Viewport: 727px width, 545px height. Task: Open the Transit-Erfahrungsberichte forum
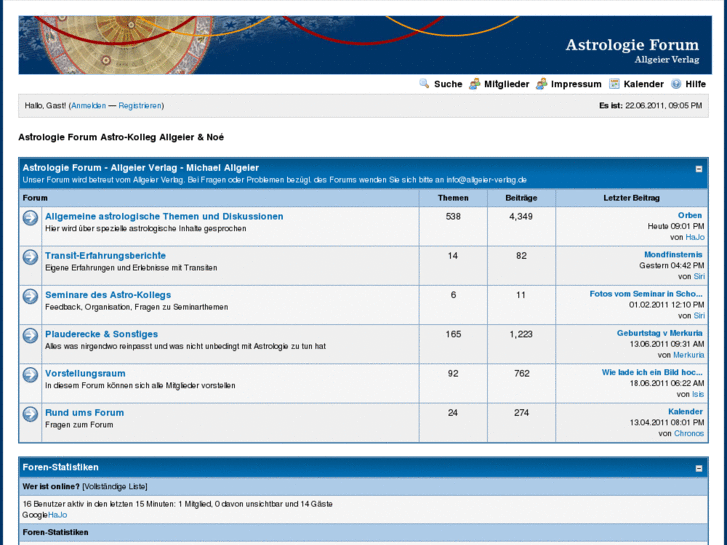coord(105,256)
